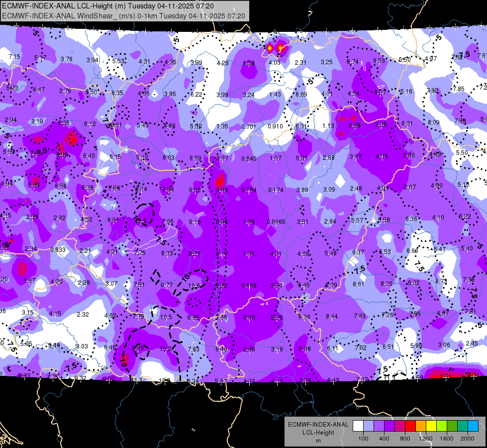This screenshot has height=448, width=487.
Task: Click the 6.37 grid value
Action: point(358,252)
